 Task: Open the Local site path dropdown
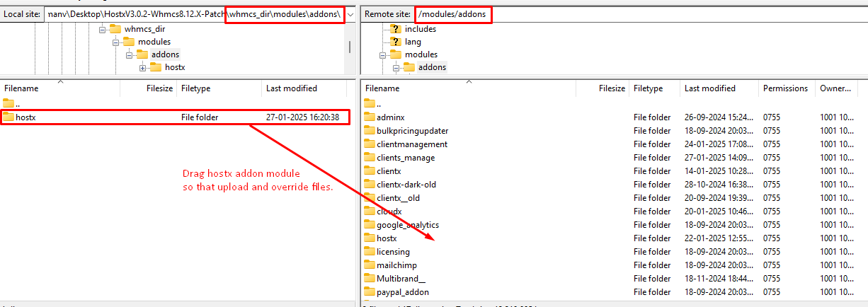350,15
